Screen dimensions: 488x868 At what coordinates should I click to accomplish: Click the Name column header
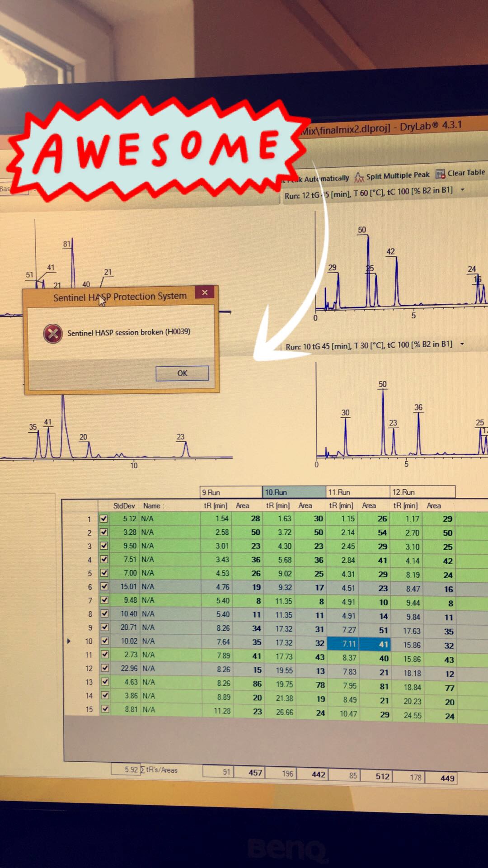point(154,506)
